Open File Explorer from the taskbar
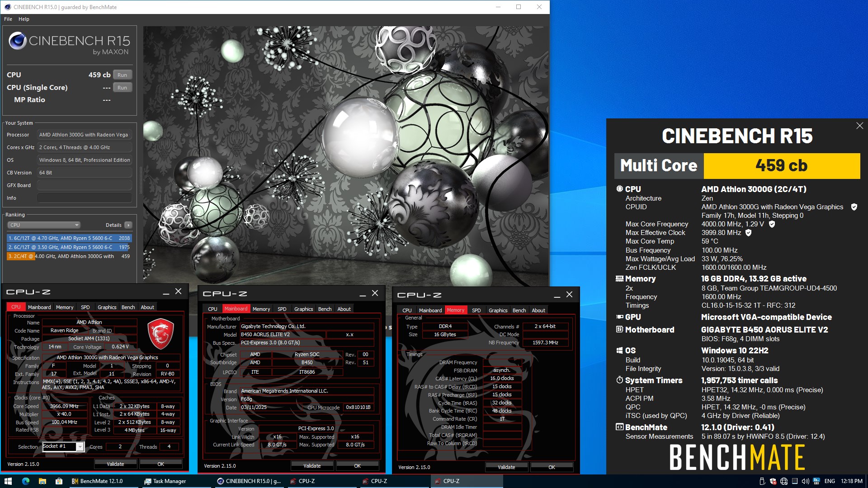Viewport: 868px width, 488px height. 42,481
